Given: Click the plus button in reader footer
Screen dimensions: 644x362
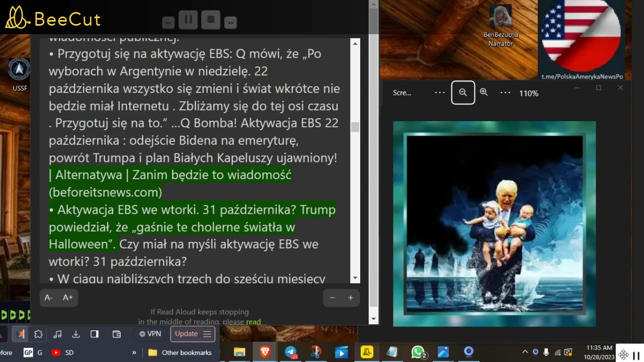Looking at the screenshot, I should click(x=351, y=298).
